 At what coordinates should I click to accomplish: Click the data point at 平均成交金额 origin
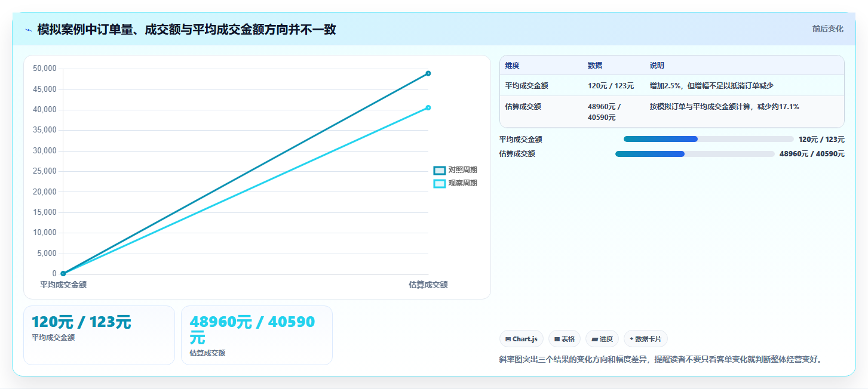(63, 273)
